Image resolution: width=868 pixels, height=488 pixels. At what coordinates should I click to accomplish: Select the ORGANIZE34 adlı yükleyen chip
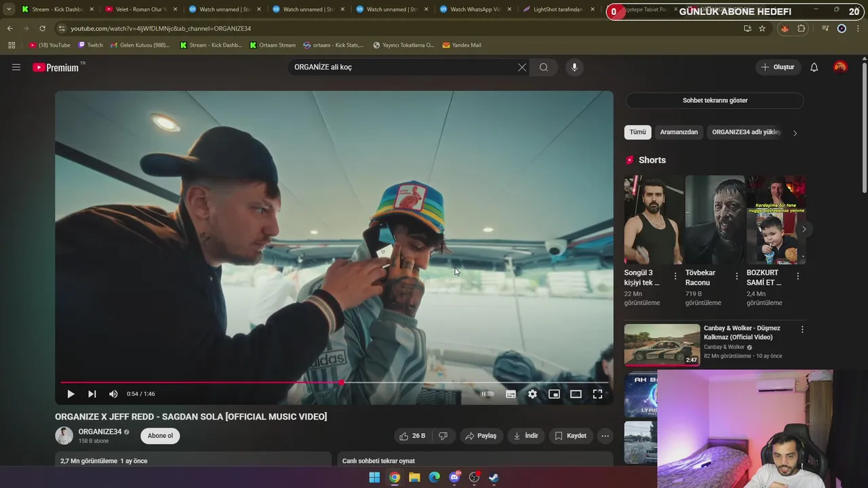pos(746,132)
